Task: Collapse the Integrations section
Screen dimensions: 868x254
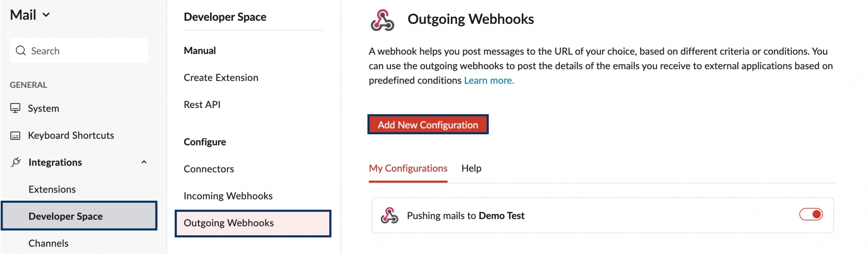Action: (x=144, y=162)
